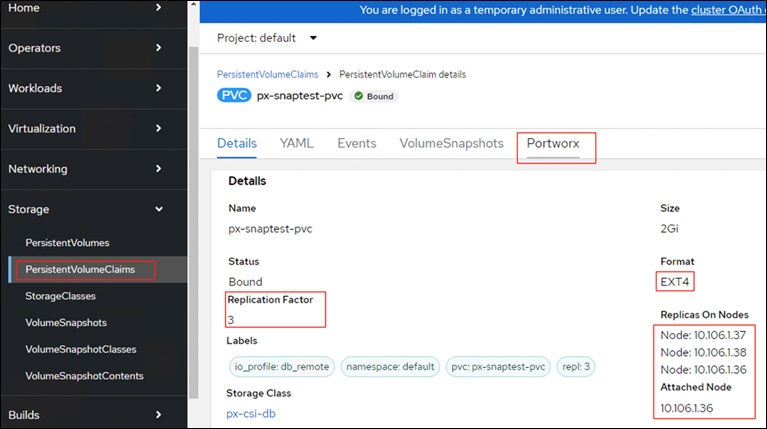Viewport: 767px width, 429px height.
Task: Select PersistentVolumeClaims in the sidebar
Action: [x=80, y=270]
